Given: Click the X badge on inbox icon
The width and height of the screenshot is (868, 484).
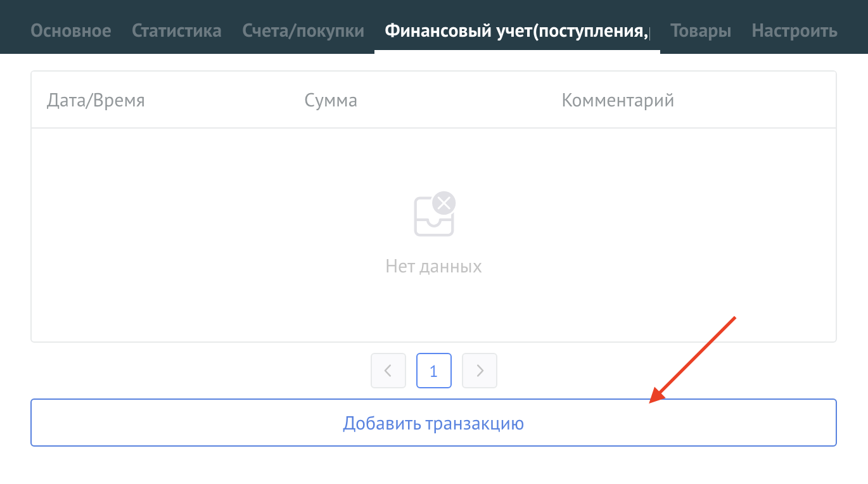Looking at the screenshot, I should coord(444,203).
